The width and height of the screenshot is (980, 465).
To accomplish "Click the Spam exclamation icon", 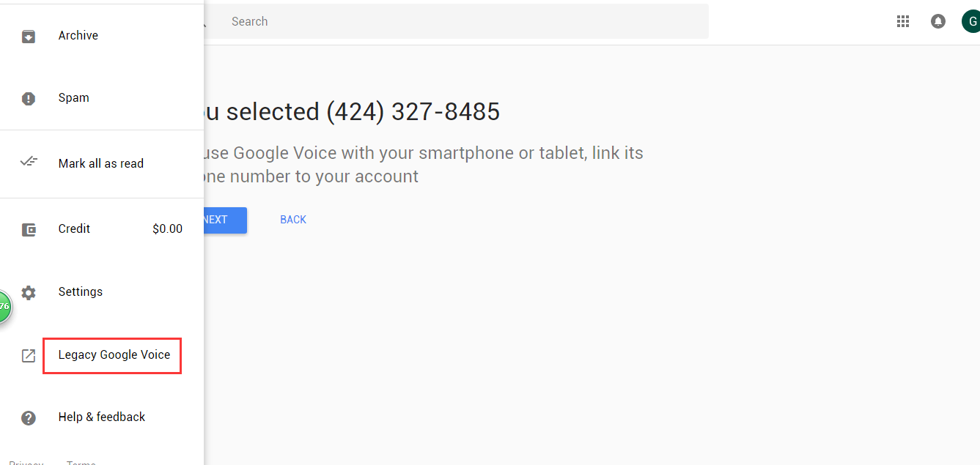I will click(29, 99).
